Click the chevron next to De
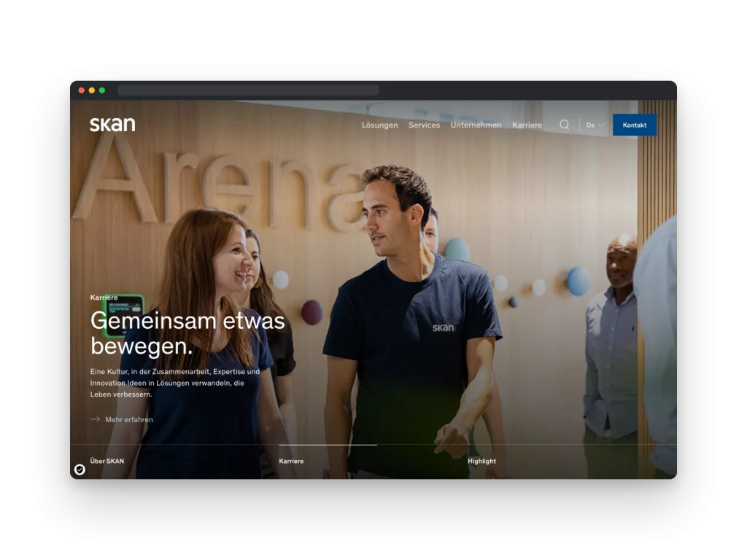The image size is (747, 560). [601, 125]
